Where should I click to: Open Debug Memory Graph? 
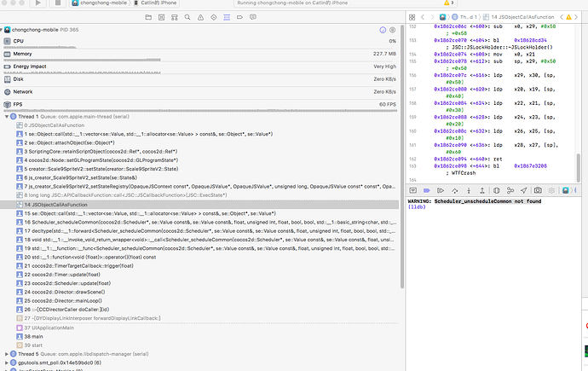510,190
